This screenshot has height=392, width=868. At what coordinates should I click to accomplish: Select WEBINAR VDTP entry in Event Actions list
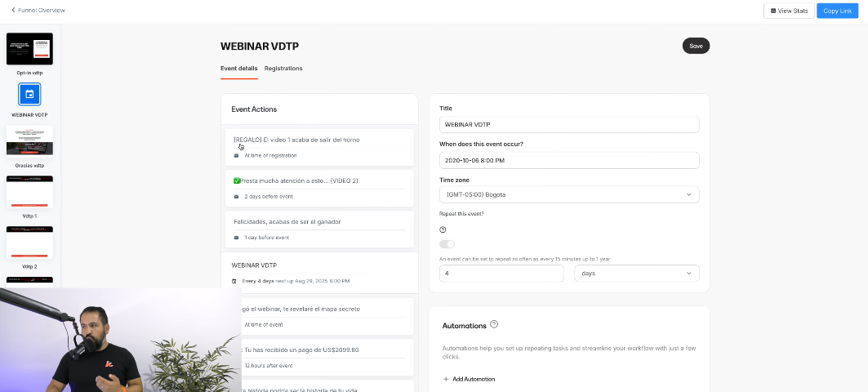[x=319, y=273]
